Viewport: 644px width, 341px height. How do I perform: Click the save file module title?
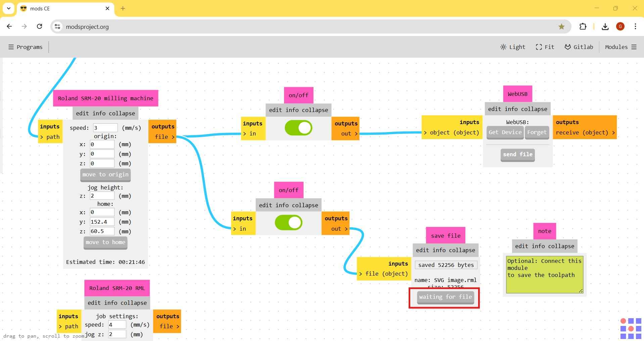click(446, 236)
